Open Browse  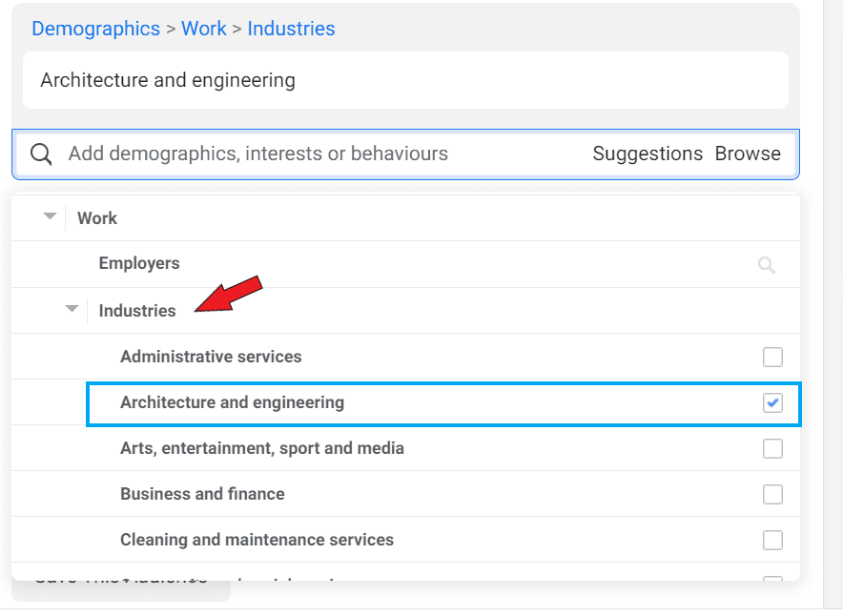(x=748, y=153)
